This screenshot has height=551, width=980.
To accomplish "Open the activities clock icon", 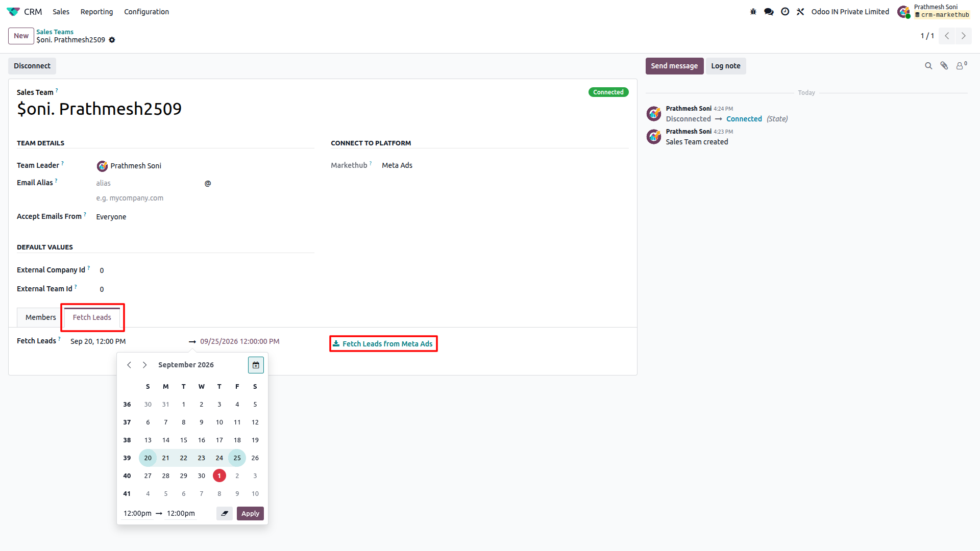I will [785, 12].
